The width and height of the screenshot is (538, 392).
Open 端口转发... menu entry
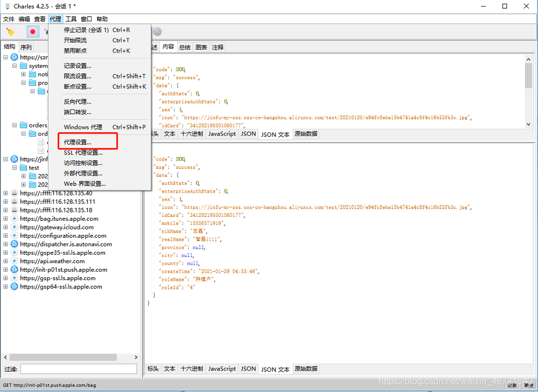tap(99, 112)
